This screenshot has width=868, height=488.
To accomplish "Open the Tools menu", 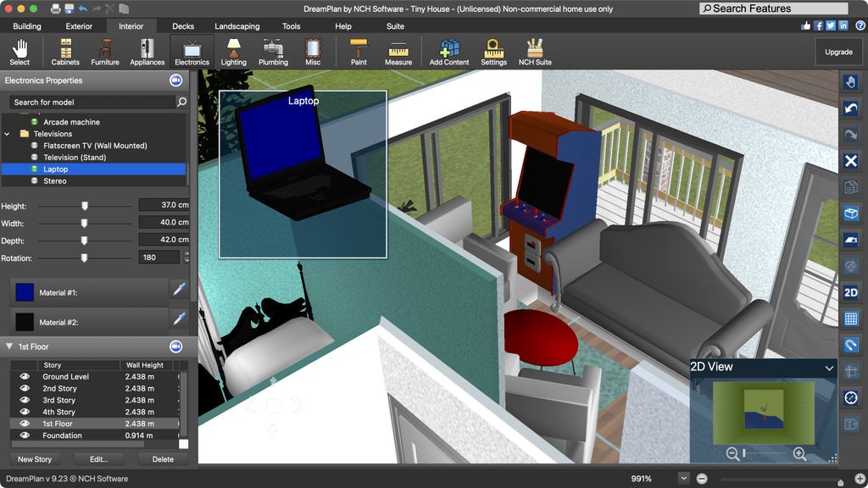I will tap(291, 26).
